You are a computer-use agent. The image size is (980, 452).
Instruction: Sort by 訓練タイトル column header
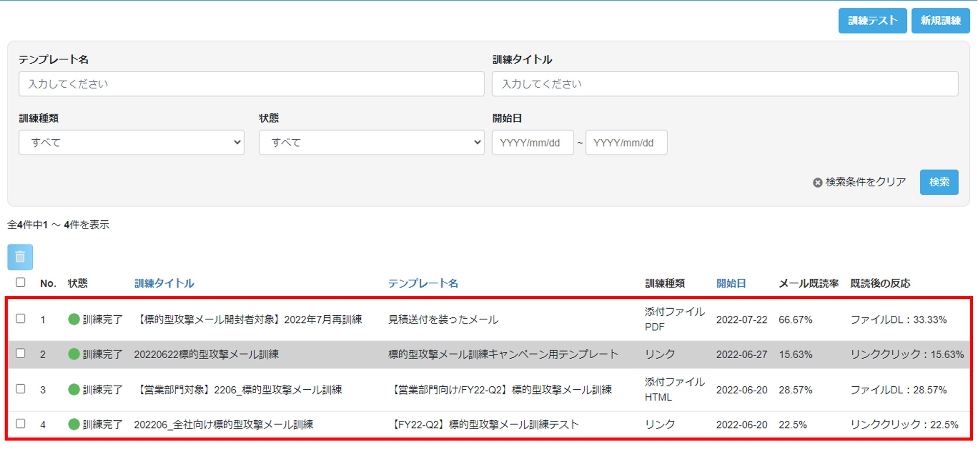click(x=164, y=283)
